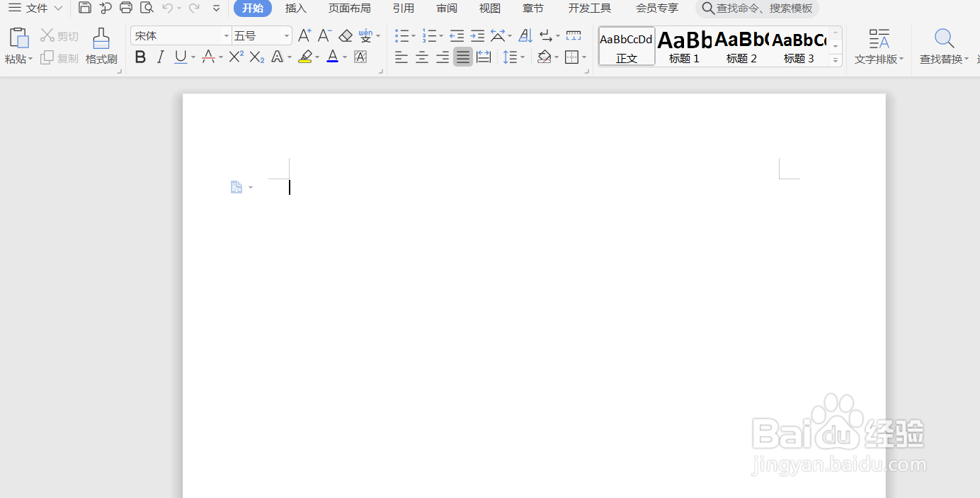Click the Redo arrow icon
Image resolution: width=980 pixels, height=498 pixels.
tap(193, 8)
